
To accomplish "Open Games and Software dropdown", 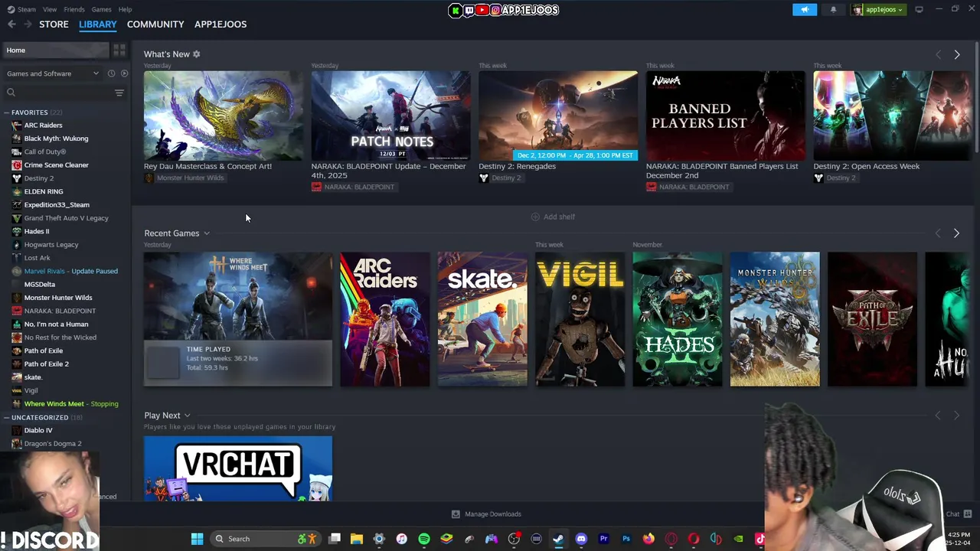I will tap(53, 73).
